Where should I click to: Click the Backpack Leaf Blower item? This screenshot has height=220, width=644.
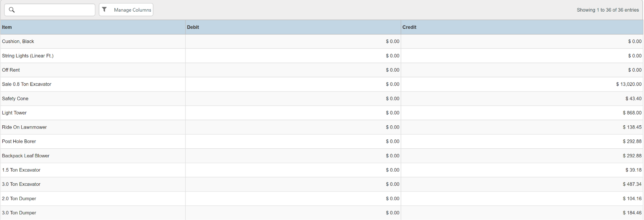coord(26,156)
